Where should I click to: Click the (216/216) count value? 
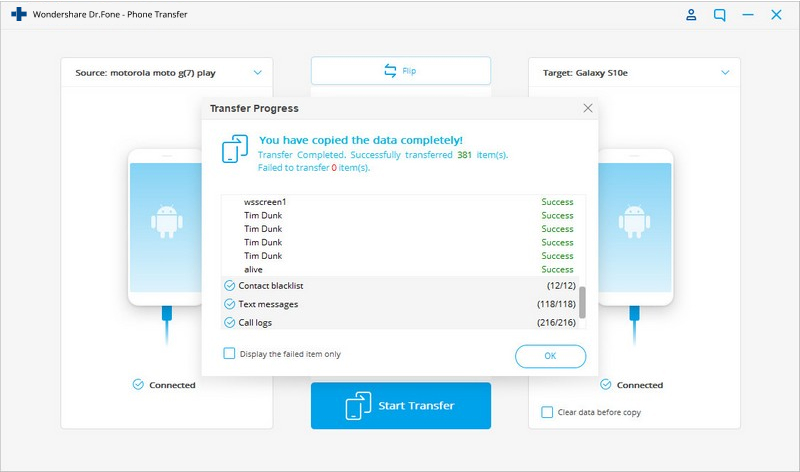[x=556, y=322]
